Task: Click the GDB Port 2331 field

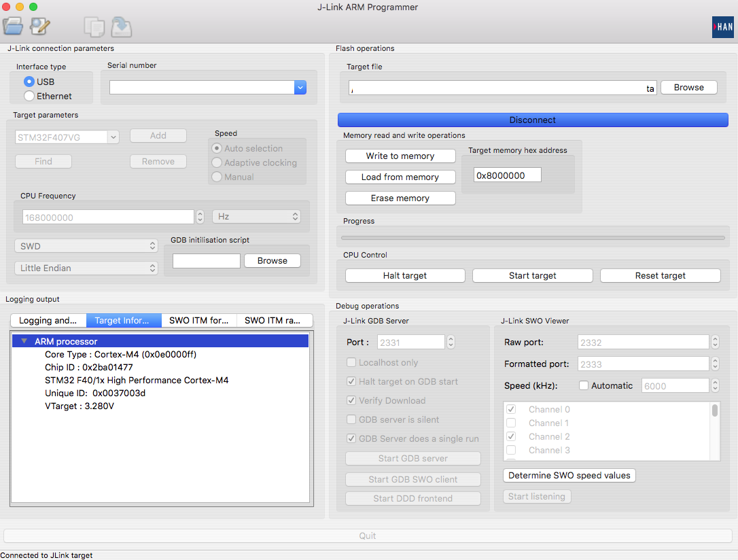Action: (411, 342)
